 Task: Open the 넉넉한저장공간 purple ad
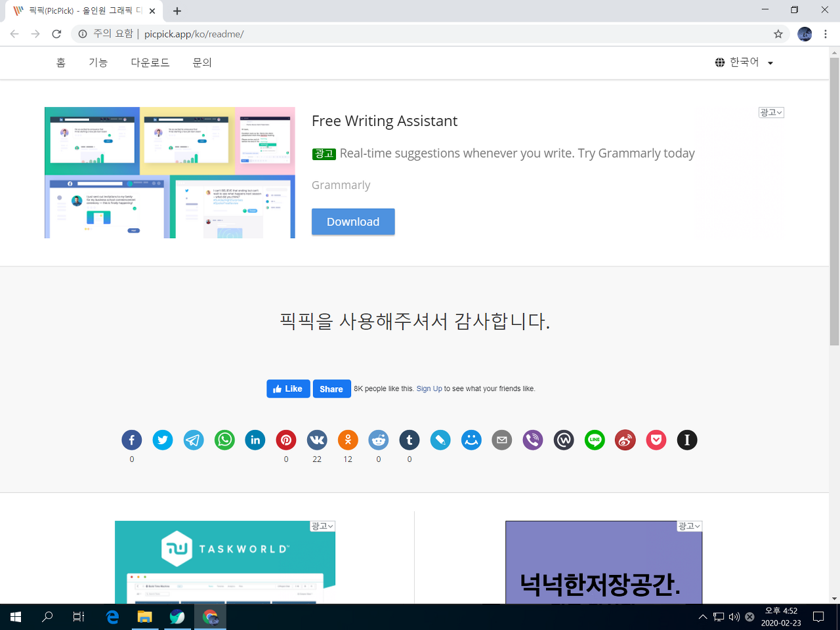click(x=604, y=562)
